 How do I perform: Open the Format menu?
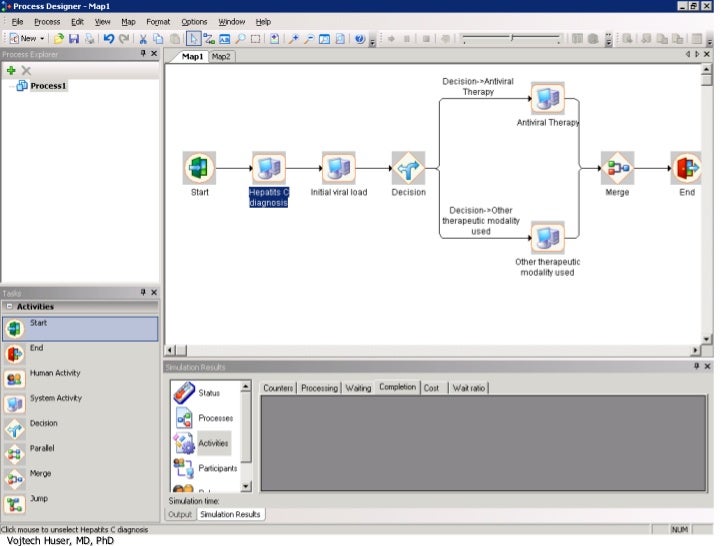click(158, 22)
